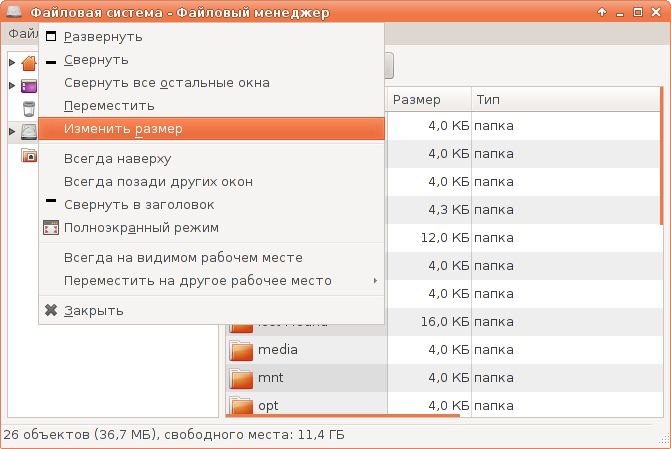
Task: Select Переместить menu entry
Action: click(x=211, y=106)
